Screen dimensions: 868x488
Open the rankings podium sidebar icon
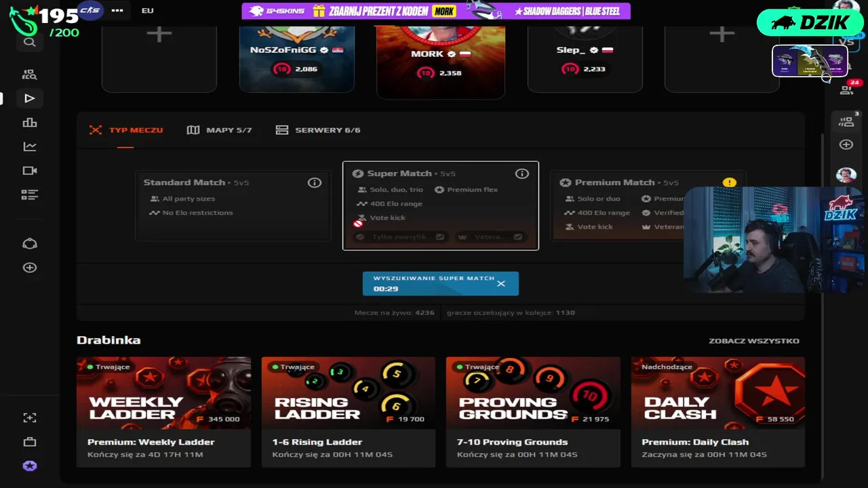click(29, 123)
